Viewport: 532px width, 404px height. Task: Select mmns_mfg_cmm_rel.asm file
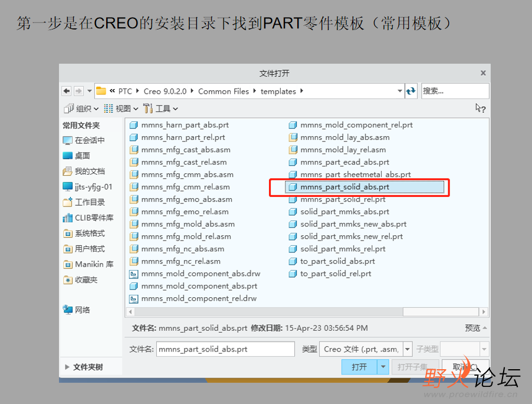(180, 187)
